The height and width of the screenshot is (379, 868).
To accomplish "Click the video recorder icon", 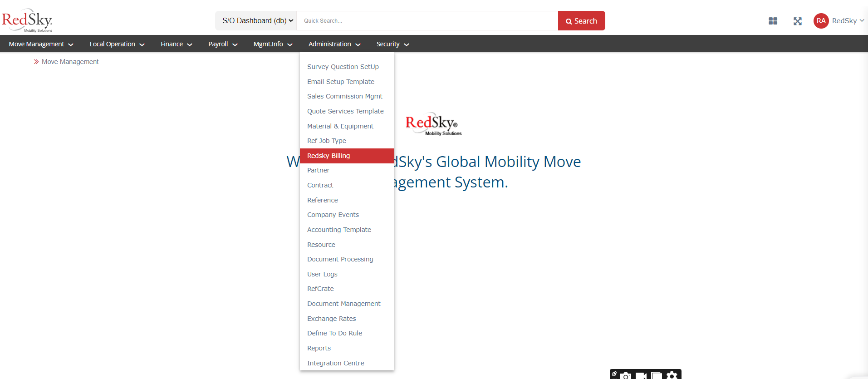I will (x=641, y=376).
